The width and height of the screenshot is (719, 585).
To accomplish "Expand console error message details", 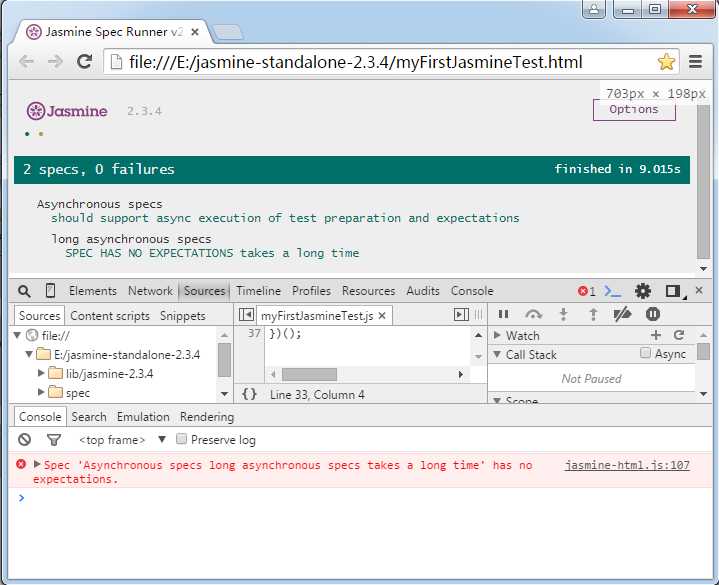I will [x=37, y=464].
